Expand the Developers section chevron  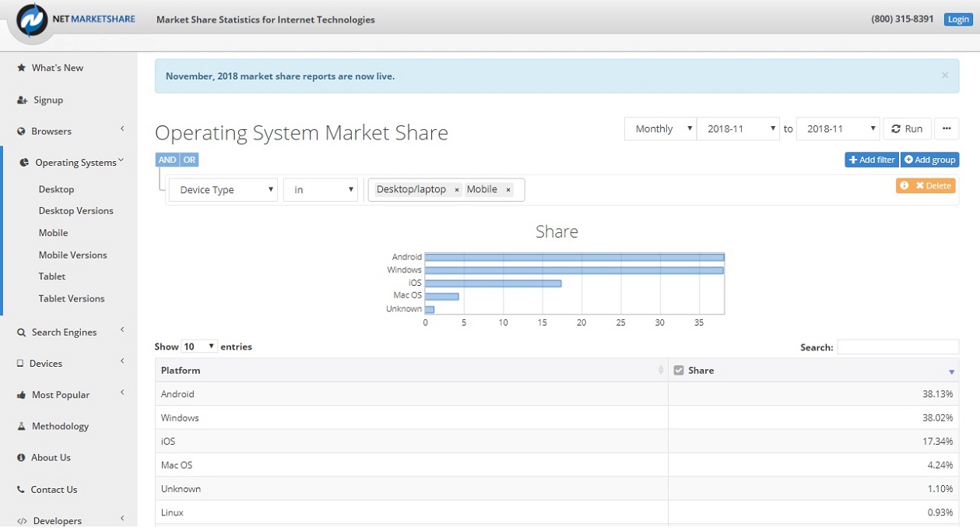(122, 519)
